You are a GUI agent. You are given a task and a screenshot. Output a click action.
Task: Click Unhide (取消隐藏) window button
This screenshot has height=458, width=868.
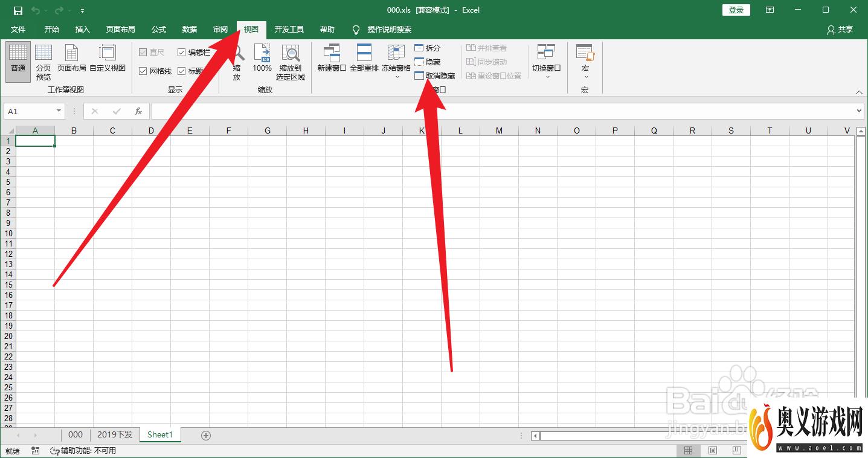tap(435, 76)
